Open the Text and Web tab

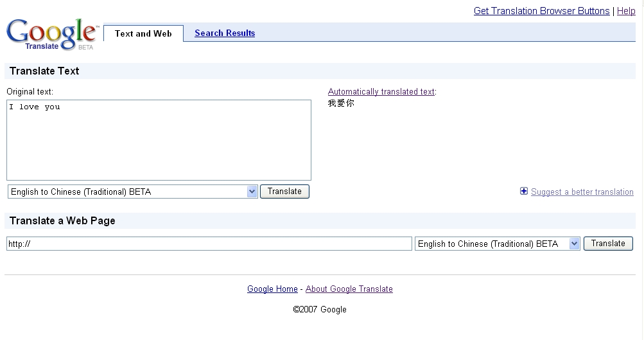click(x=143, y=33)
